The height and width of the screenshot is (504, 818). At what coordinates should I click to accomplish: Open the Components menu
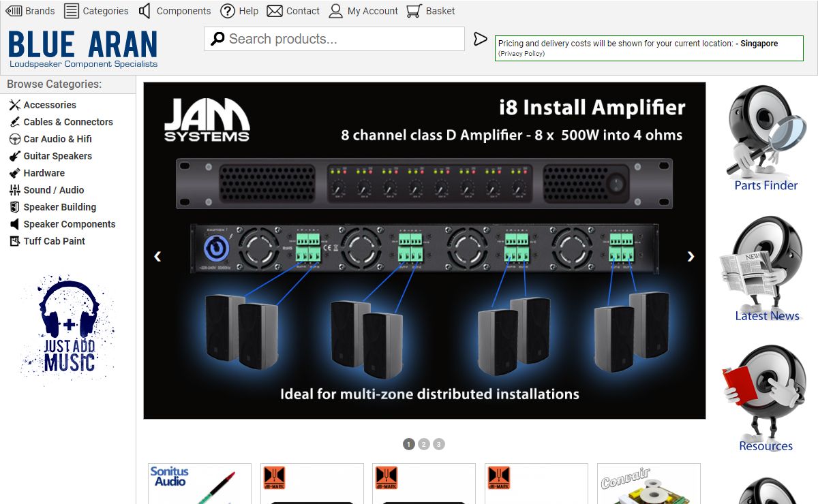pyautogui.click(x=175, y=11)
